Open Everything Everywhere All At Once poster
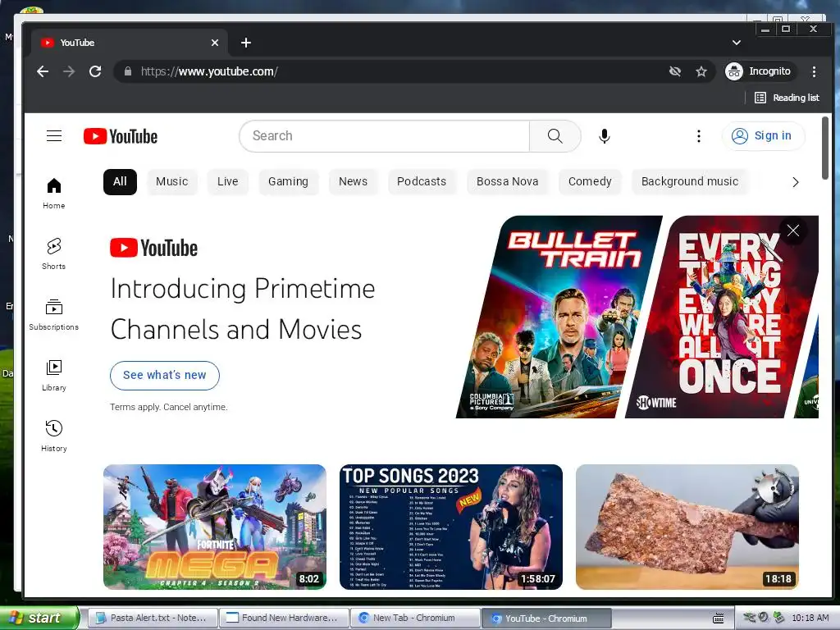840x630 pixels. [723, 317]
